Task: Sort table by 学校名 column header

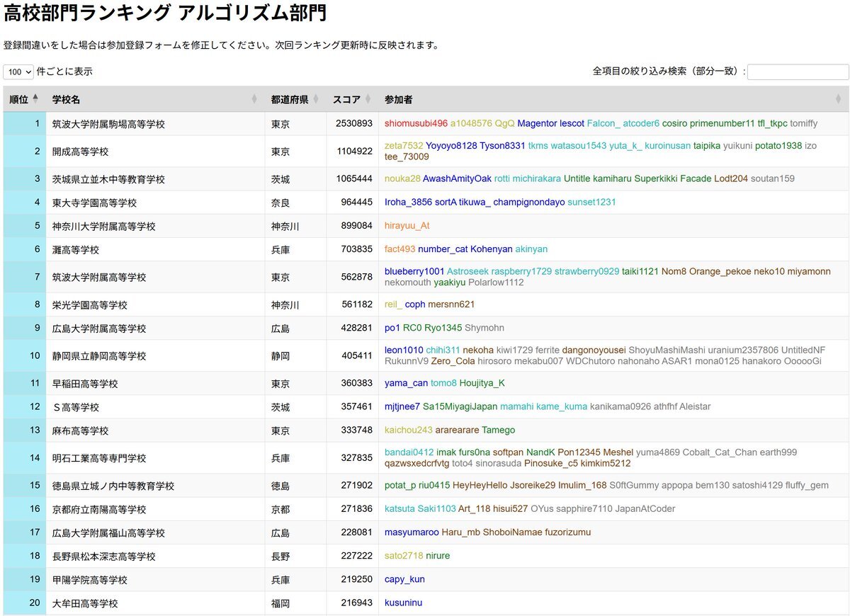Action: point(155,99)
